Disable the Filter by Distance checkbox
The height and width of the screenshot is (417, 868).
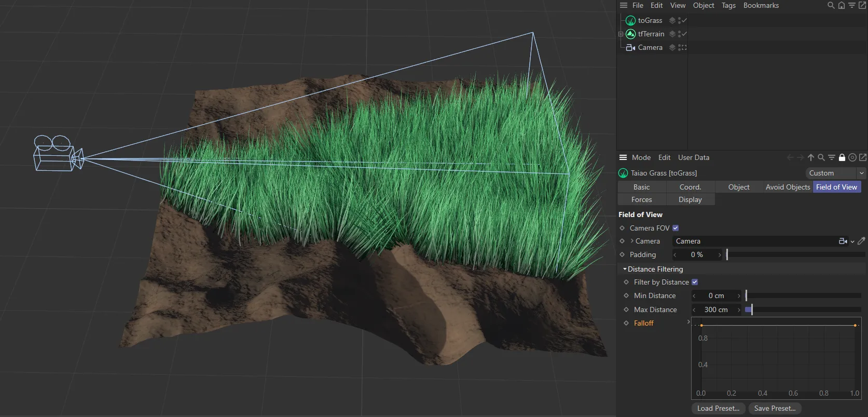click(695, 282)
